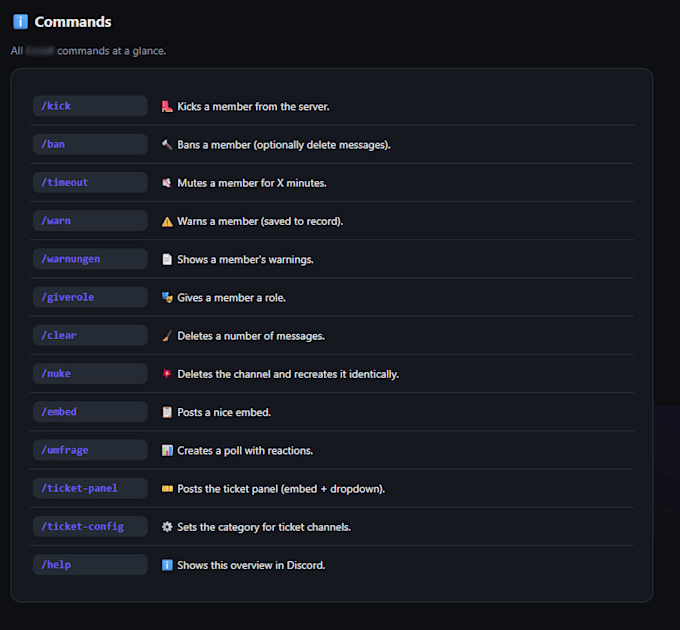The width and height of the screenshot is (680, 630).
Task: Click the info icon in the /help row
Action: tap(167, 565)
